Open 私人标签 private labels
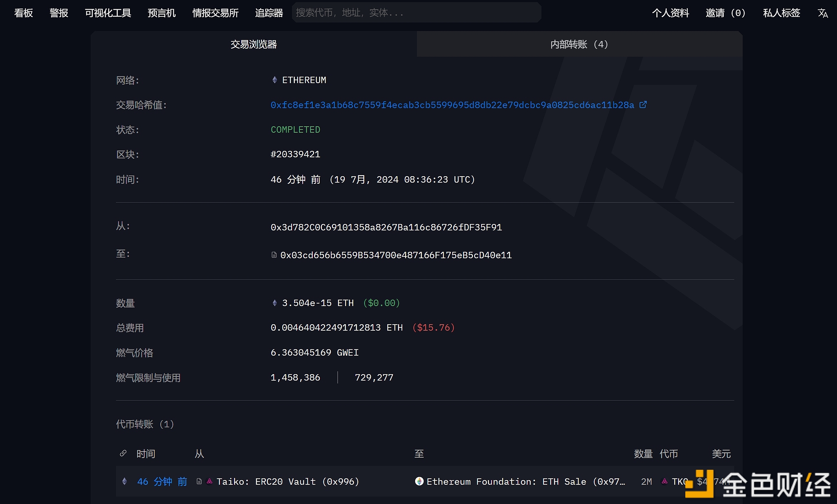 tap(781, 13)
